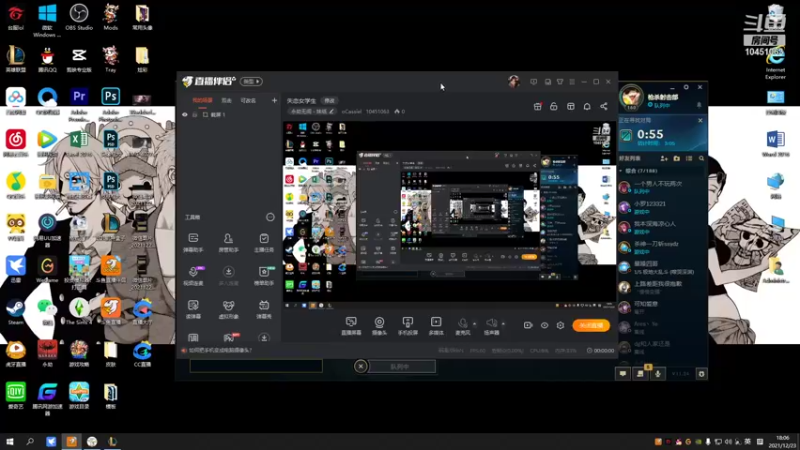Image resolution: width=800 pixels, height=450 pixels.
Task: Click the modify button beside room title
Action: [330, 101]
